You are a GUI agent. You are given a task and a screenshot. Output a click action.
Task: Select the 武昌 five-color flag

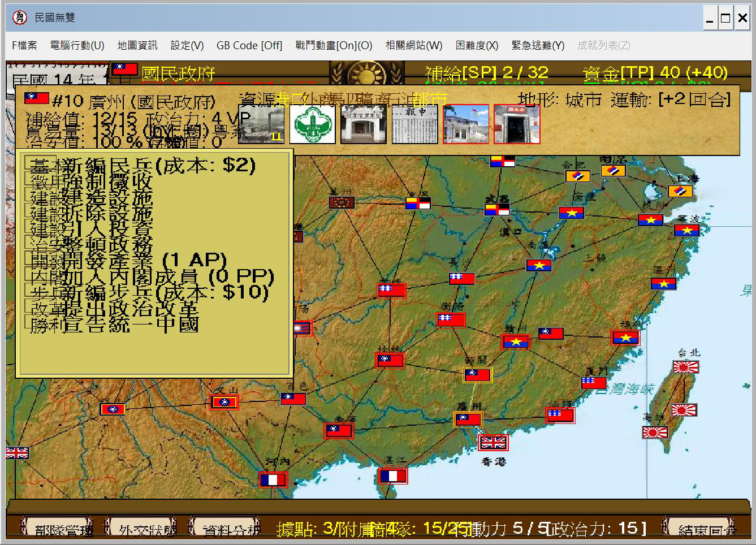[496, 209]
